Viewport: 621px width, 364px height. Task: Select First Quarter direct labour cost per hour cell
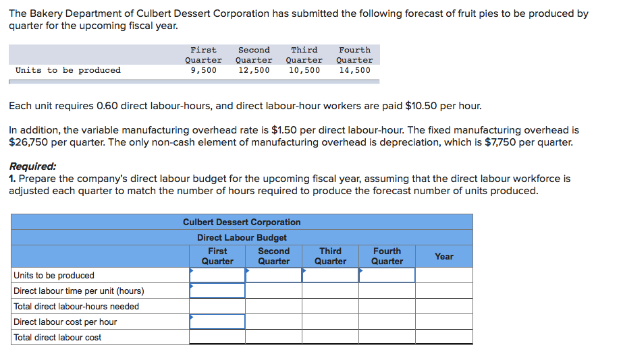[217, 322]
